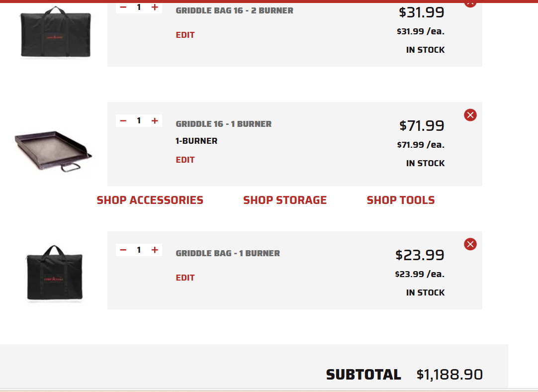Screen dimensions: 538x392
Task: Open Griddle 16 - 1 Burner product title
Action: [223, 124]
